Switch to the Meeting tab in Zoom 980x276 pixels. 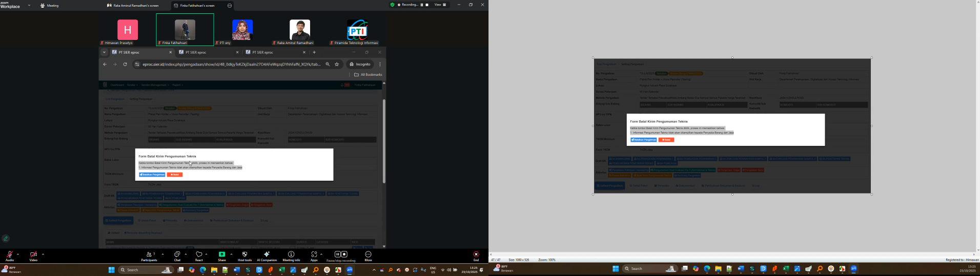49,5
